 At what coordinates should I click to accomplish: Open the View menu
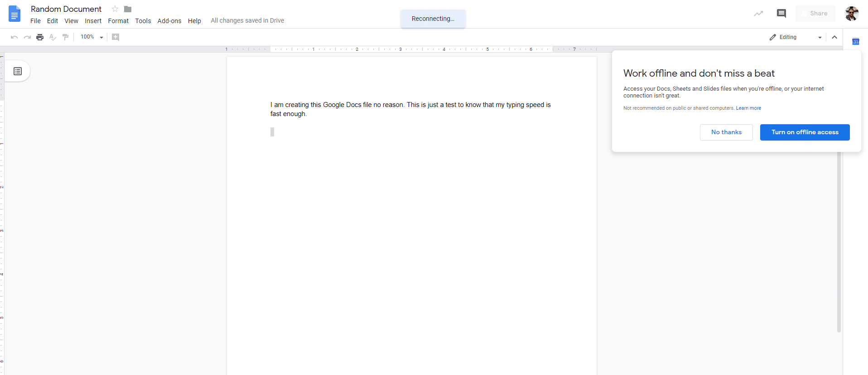pyautogui.click(x=71, y=21)
